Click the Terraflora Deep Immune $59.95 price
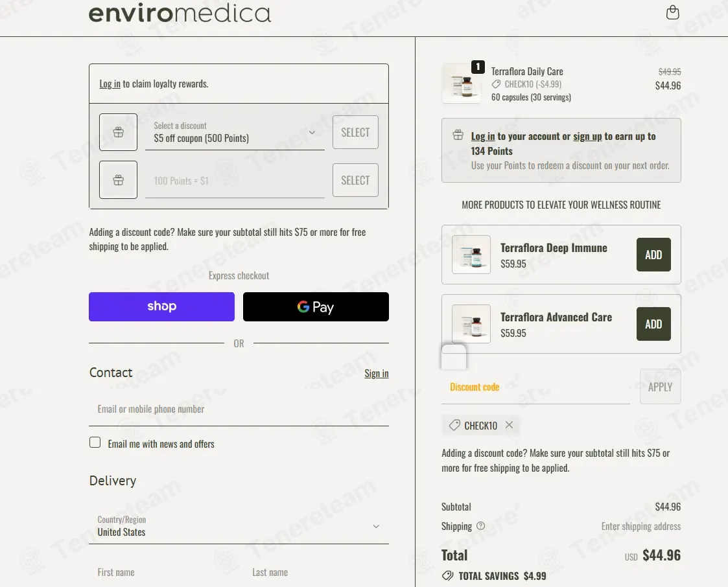Viewport: 728px width, 587px height. (x=513, y=264)
